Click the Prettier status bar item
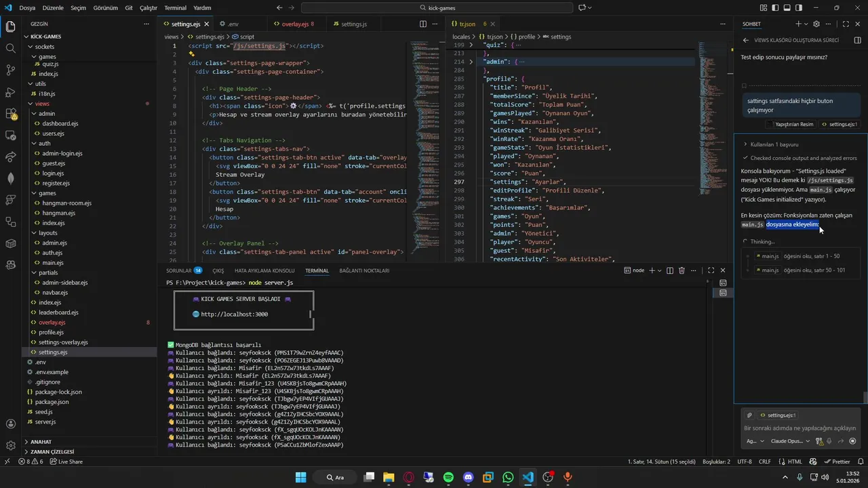 tap(837, 462)
